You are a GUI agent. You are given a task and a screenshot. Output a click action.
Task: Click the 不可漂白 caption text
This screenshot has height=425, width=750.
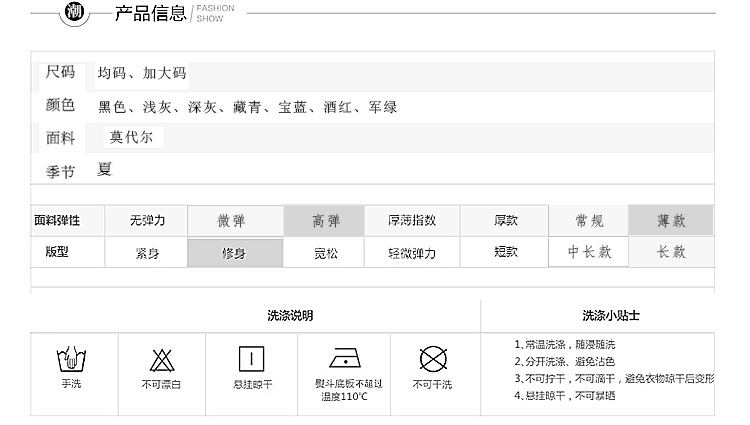coord(161,384)
